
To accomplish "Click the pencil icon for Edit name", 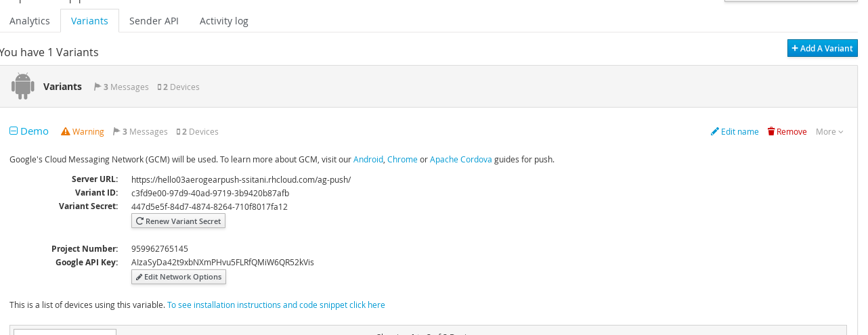I will tap(714, 131).
